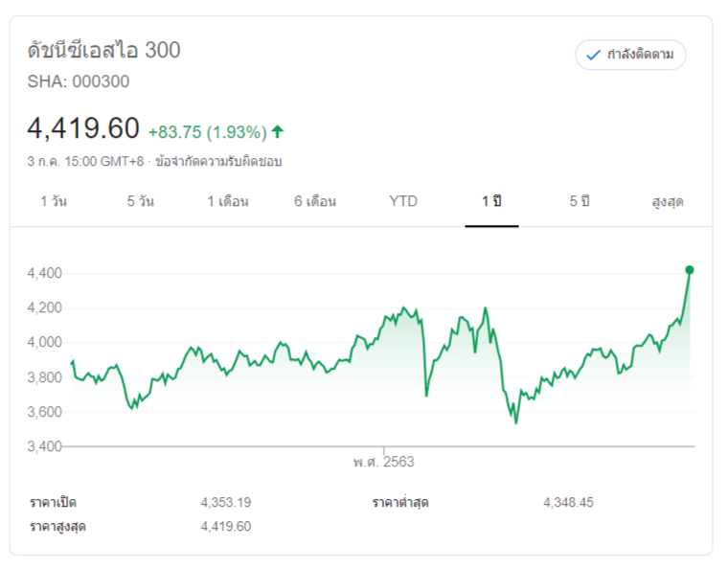
Task: Click the 1 ปี tab
Action: [x=491, y=201]
